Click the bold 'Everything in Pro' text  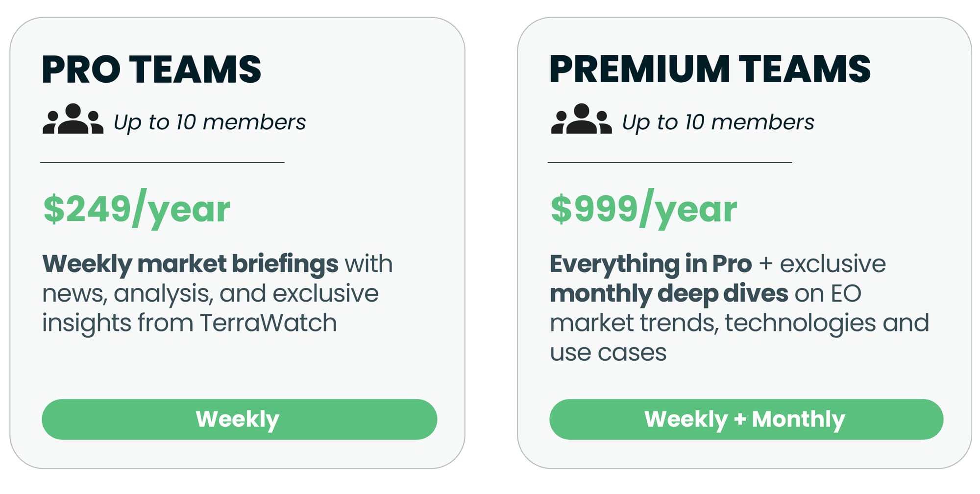click(651, 265)
